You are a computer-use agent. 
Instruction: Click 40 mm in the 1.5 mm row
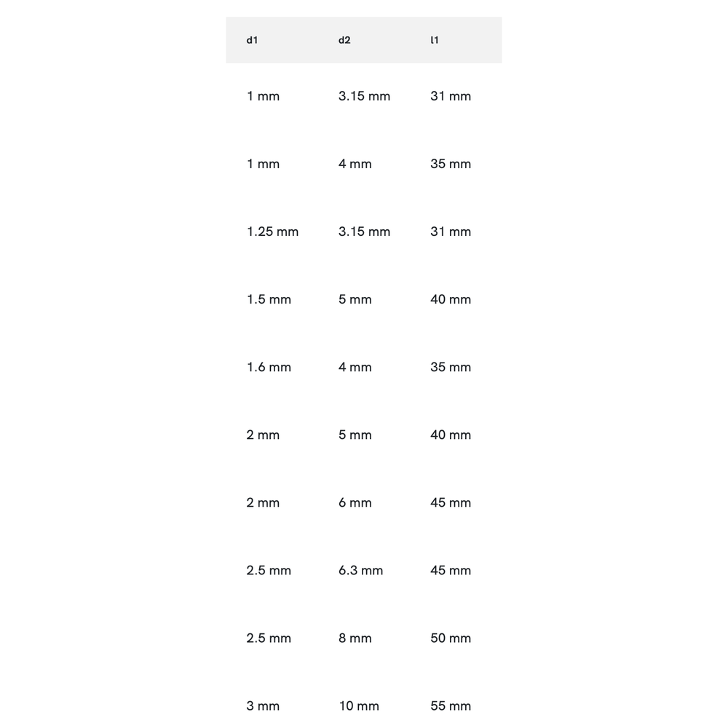tap(450, 299)
